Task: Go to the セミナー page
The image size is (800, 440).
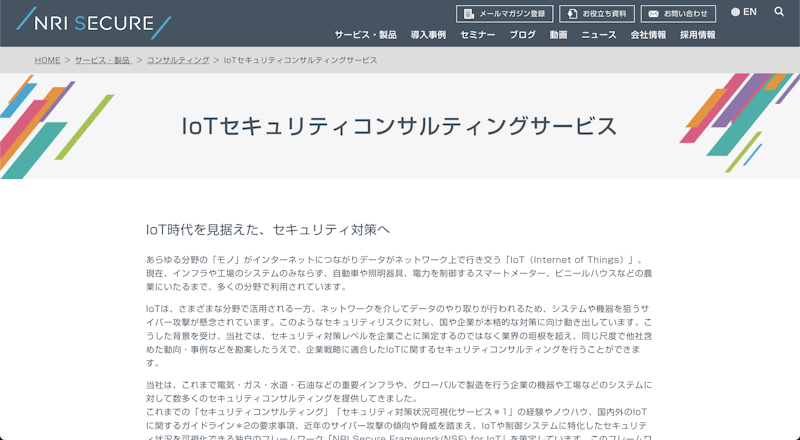Action: [477, 35]
